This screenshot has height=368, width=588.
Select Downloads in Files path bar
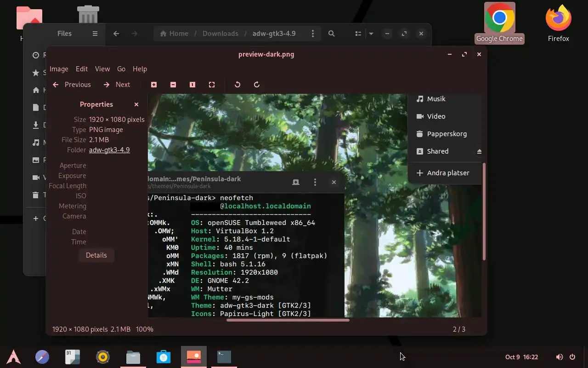coord(220,34)
